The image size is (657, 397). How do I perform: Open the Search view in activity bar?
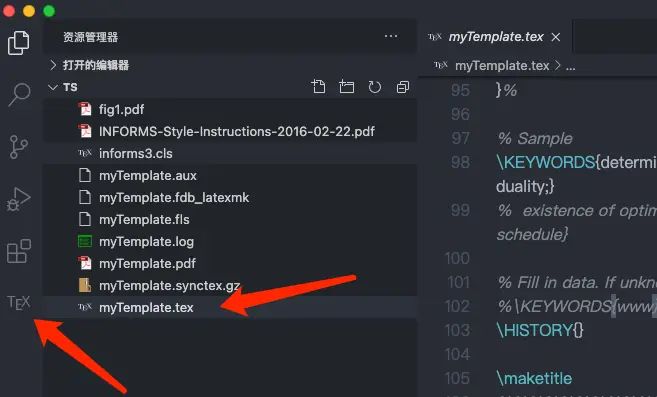[x=19, y=94]
